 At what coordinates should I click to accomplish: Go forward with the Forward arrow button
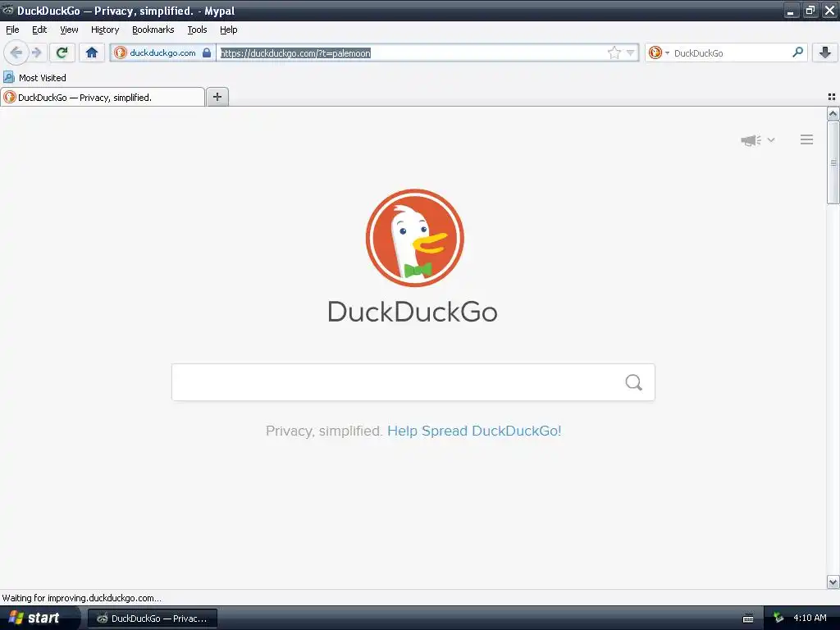tap(37, 52)
